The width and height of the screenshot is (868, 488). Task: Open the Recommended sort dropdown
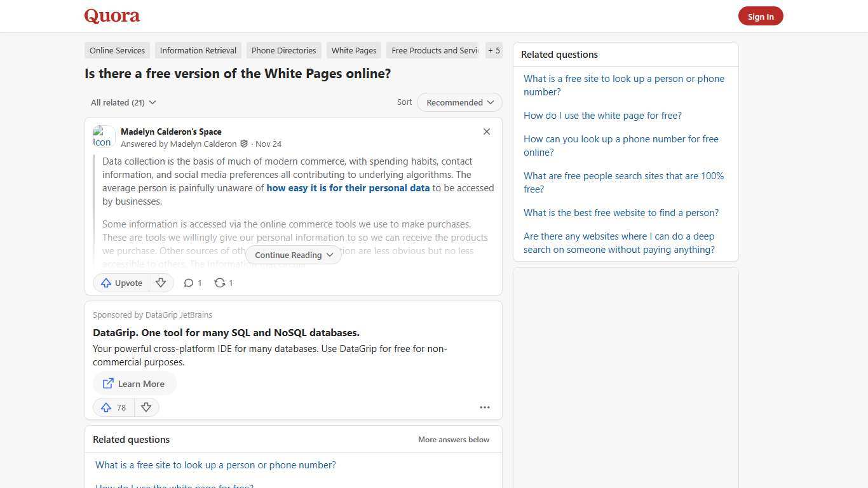pos(459,102)
